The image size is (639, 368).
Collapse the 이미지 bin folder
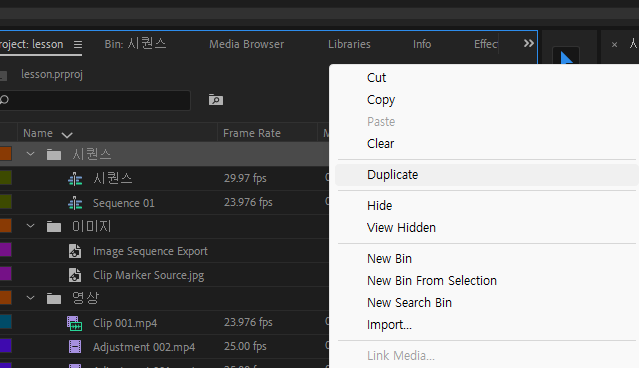click(31, 226)
